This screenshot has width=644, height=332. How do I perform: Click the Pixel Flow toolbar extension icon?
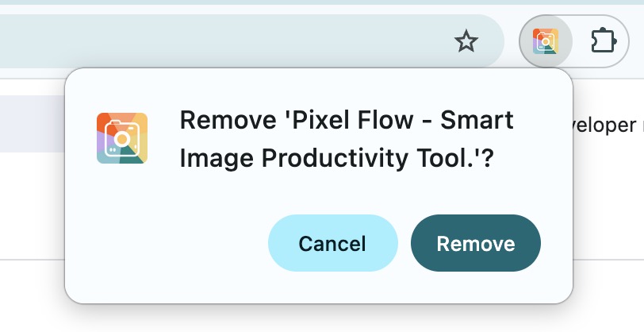(546, 41)
